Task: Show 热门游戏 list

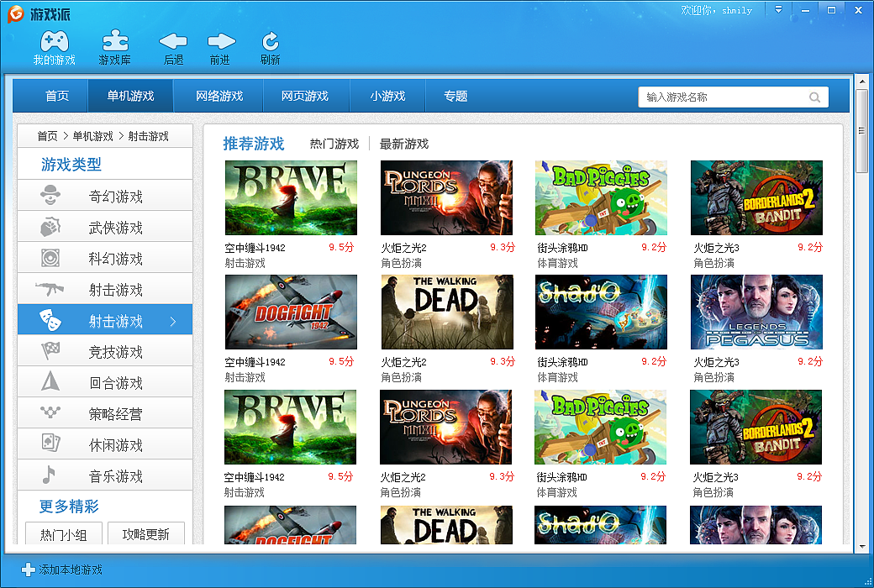Action: click(334, 144)
